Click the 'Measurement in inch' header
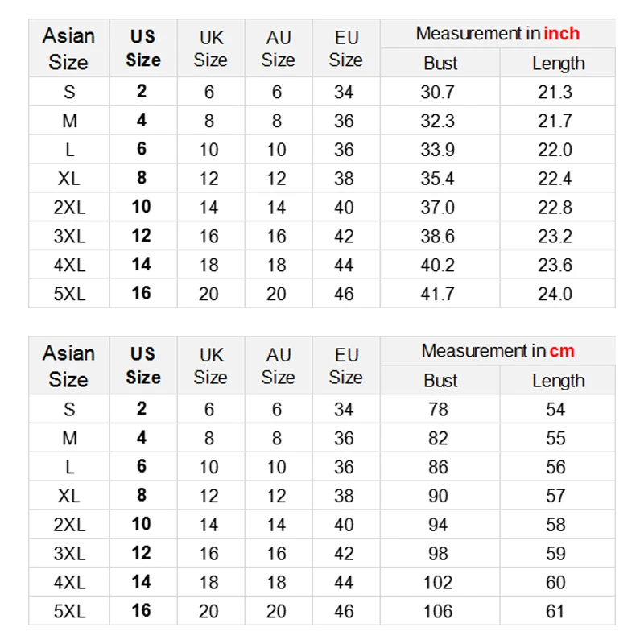The width and height of the screenshot is (644, 644). coord(497,34)
